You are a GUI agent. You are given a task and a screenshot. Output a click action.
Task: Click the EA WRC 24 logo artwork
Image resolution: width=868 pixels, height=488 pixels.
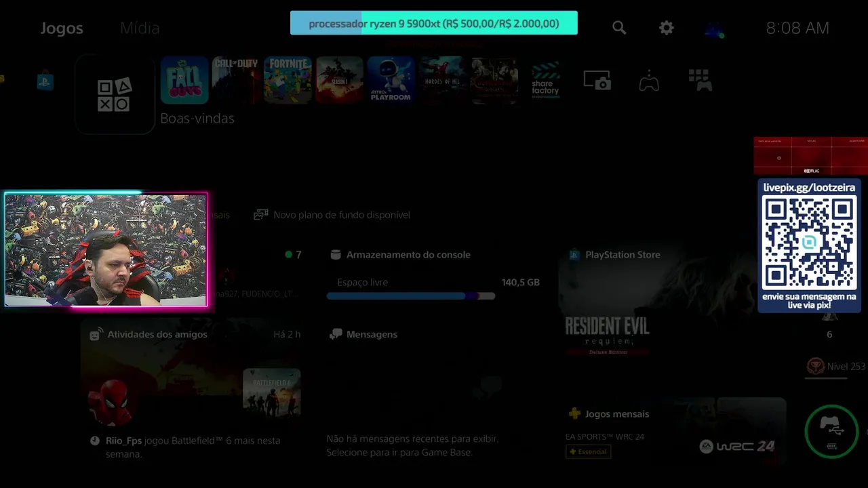[x=737, y=446]
